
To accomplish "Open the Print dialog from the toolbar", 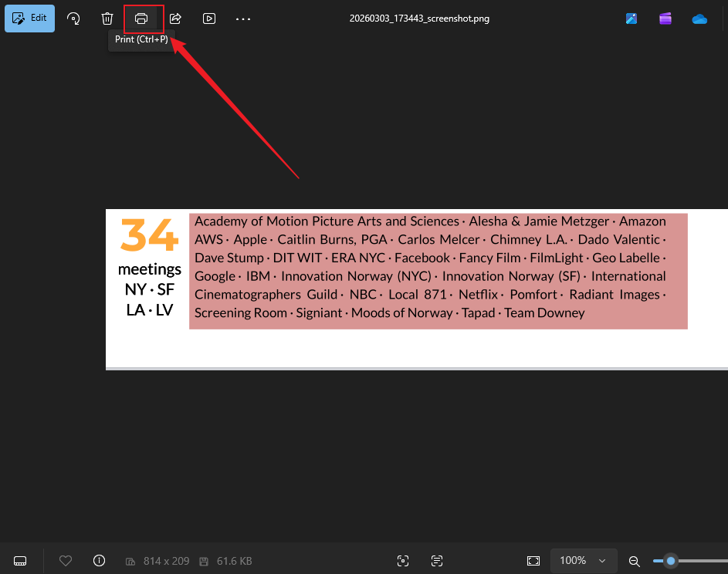I will (x=144, y=19).
